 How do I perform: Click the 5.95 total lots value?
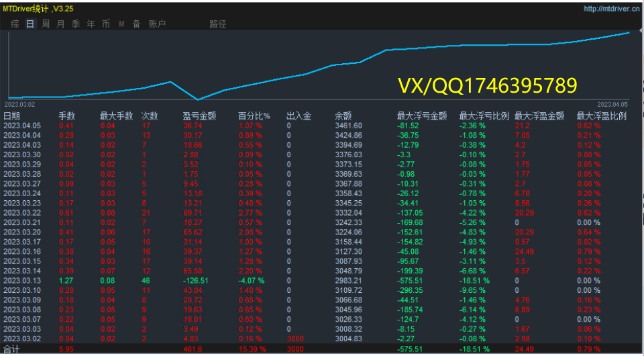(66, 349)
